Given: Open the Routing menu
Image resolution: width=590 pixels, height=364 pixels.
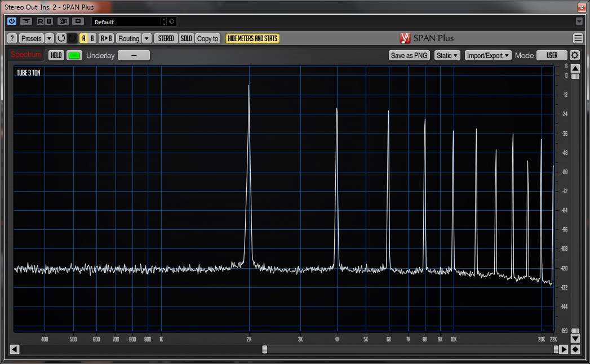Looking at the screenshot, I should click(128, 38).
